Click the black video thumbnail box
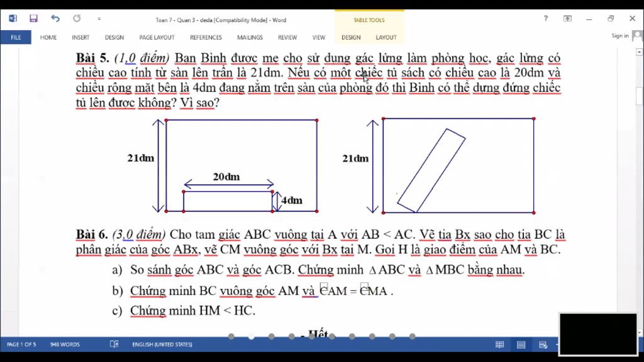Image resolution: width=644 pixels, height=362 pixels. pyautogui.click(x=598, y=334)
